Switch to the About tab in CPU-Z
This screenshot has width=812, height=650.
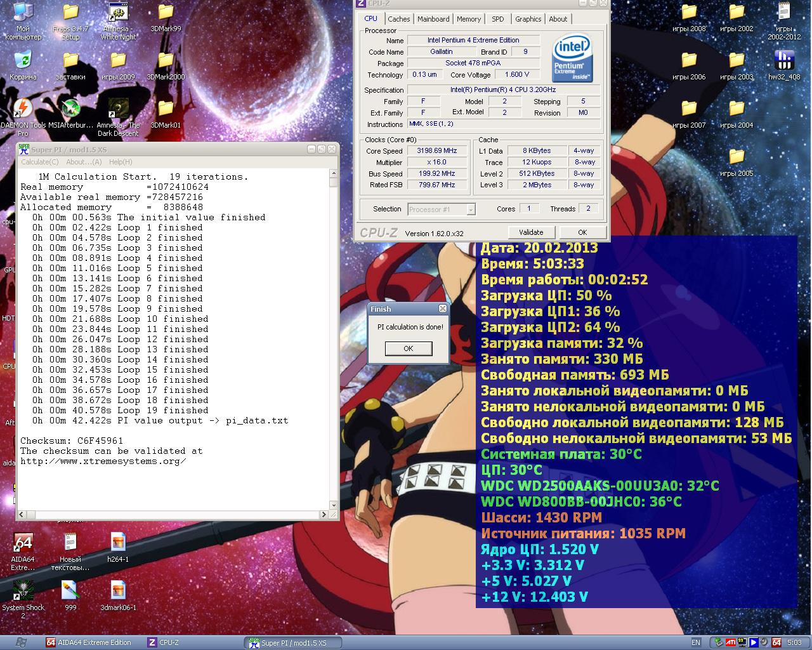[558, 19]
